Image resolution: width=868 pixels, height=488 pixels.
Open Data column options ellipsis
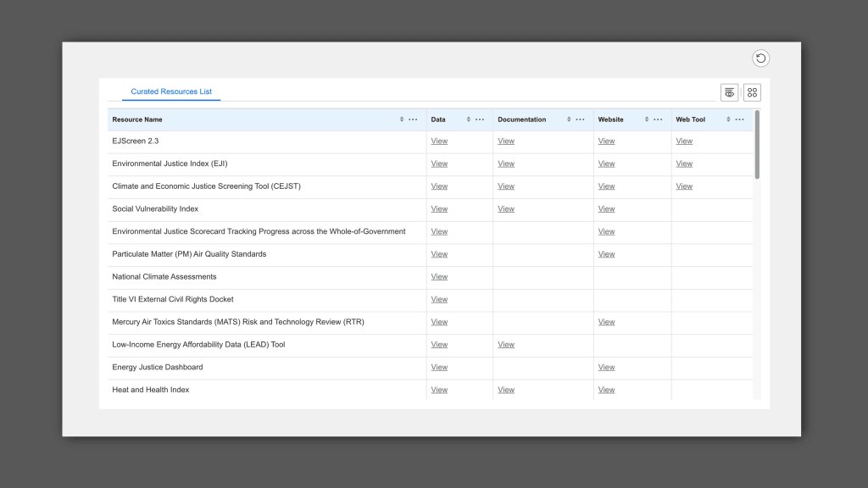point(480,119)
